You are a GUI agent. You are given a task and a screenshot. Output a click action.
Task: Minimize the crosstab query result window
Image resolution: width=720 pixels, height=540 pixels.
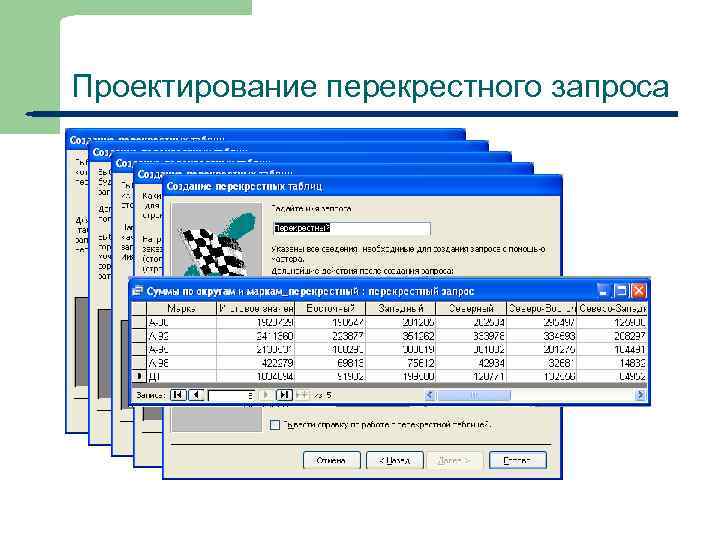(x=603, y=291)
